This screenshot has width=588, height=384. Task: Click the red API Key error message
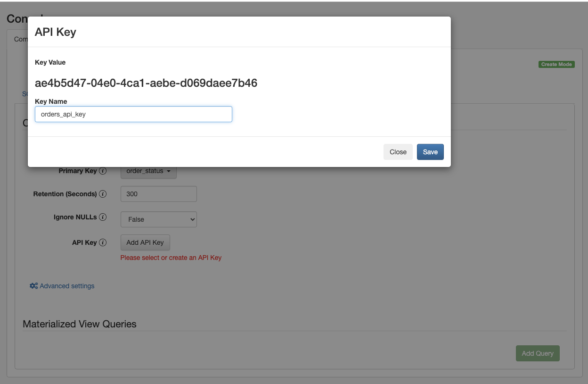pyautogui.click(x=171, y=258)
